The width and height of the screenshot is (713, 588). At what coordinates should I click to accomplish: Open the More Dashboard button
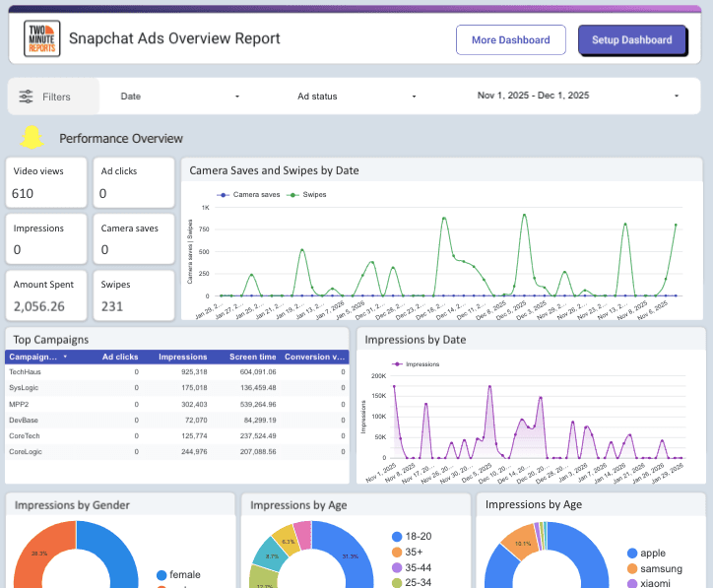(x=511, y=40)
